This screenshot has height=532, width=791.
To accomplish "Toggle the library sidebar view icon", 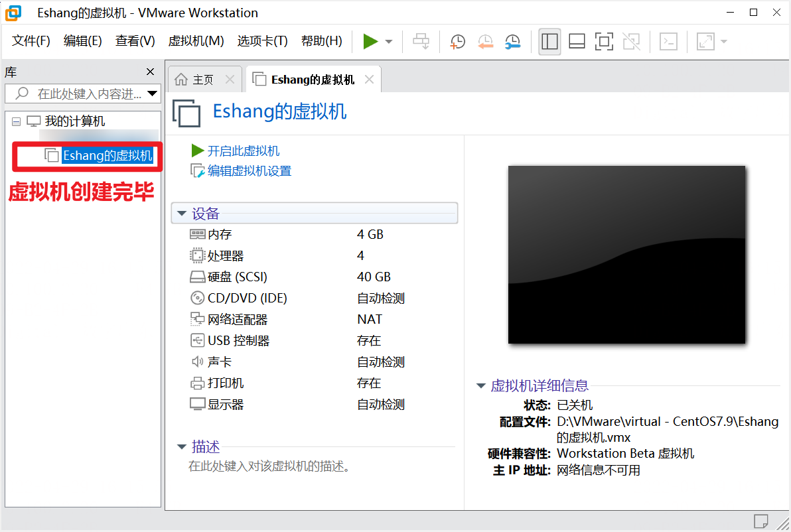I will (549, 41).
